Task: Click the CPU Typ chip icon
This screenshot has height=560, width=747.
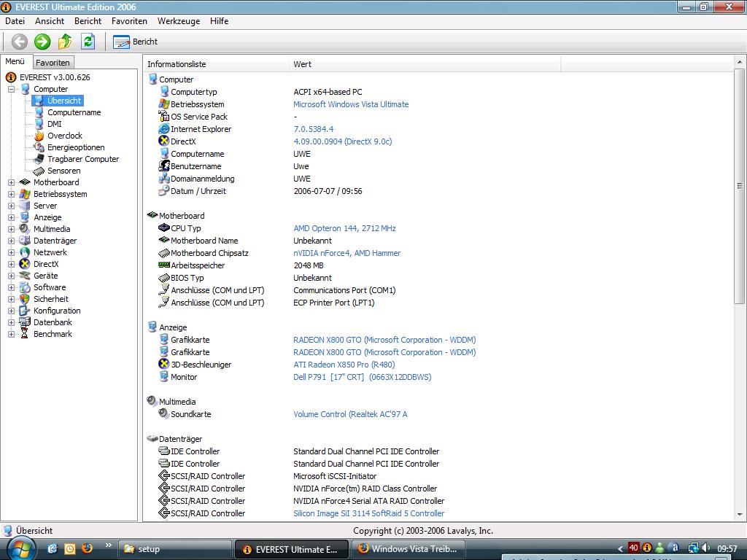Action: [x=164, y=227]
